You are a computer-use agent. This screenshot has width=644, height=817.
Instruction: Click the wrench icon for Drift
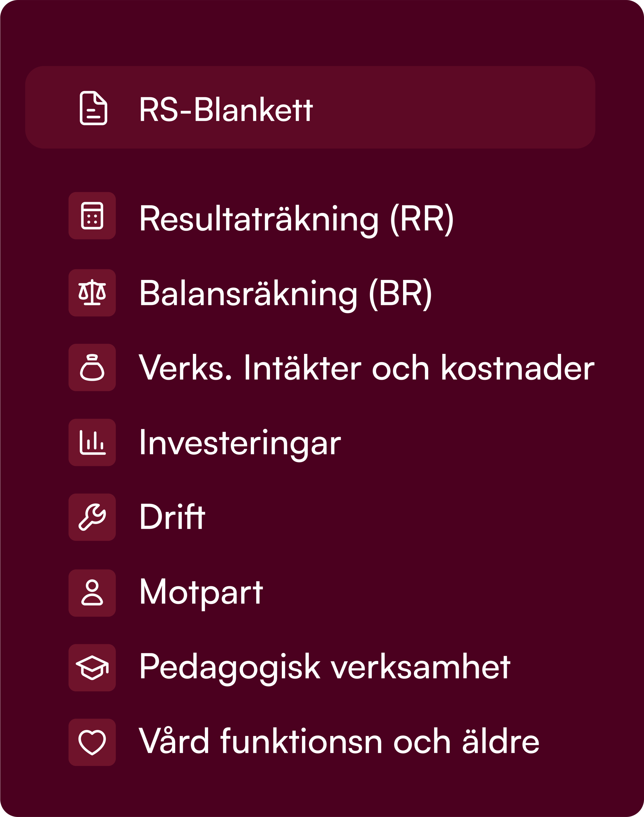pyautogui.click(x=92, y=517)
